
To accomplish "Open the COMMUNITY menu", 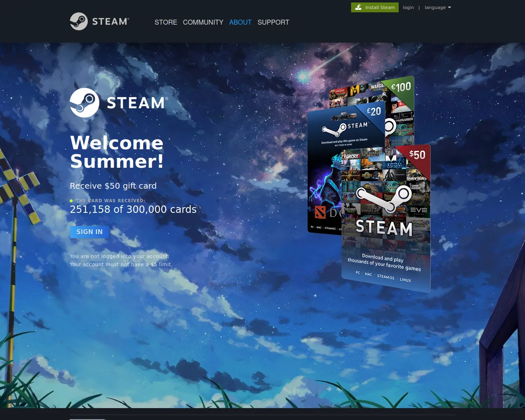I will (x=203, y=22).
